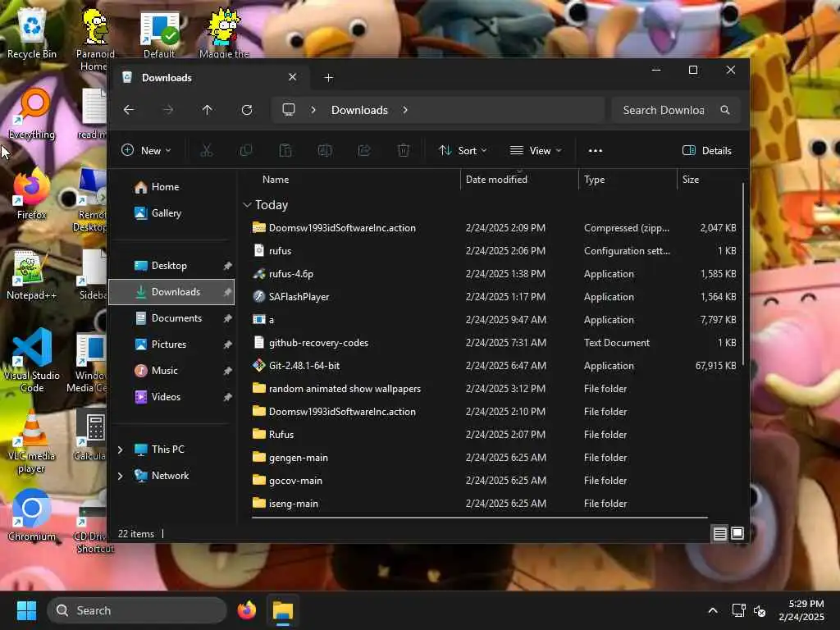Open Desktop in navigation pane
840x630 pixels.
coord(171,266)
